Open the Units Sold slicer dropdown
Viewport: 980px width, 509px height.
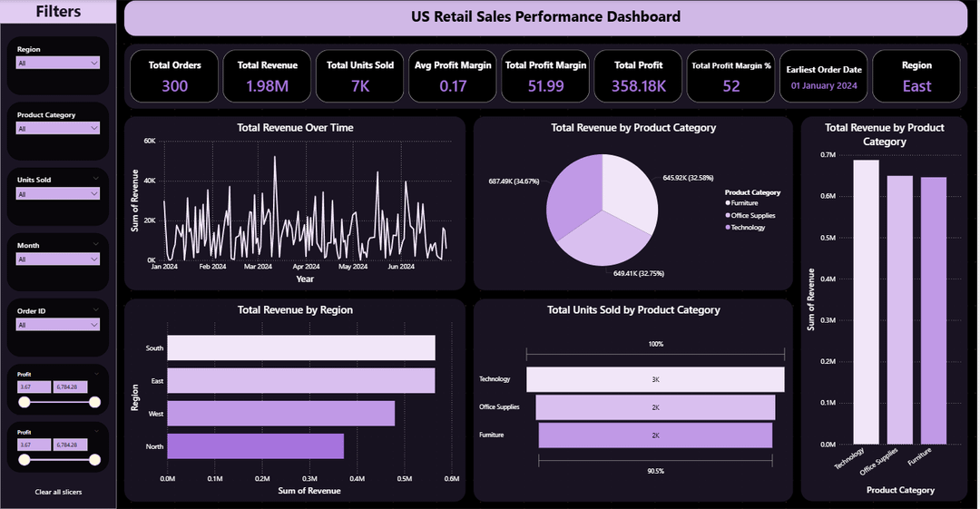57,194
